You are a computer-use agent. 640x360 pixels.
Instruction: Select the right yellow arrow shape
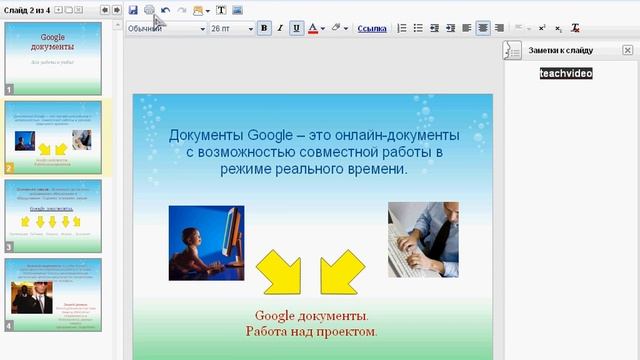click(342, 272)
